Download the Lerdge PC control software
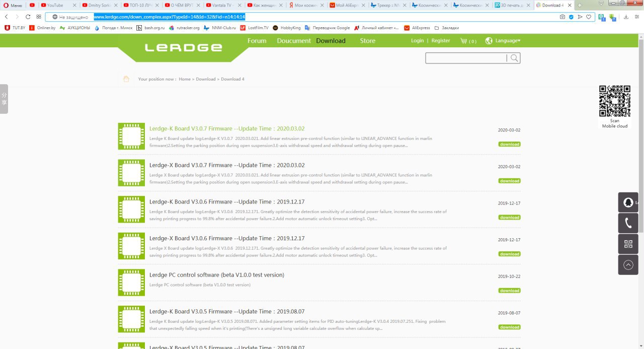This screenshot has height=349, width=644. coord(509,291)
